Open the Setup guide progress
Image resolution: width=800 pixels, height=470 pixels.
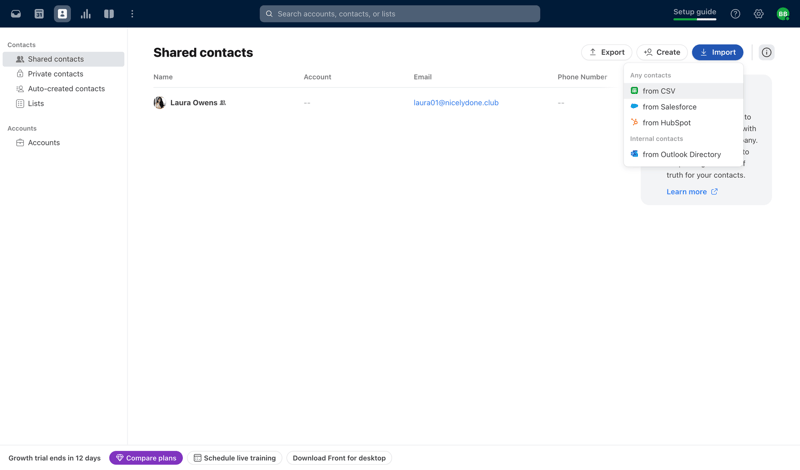click(x=694, y=14)
